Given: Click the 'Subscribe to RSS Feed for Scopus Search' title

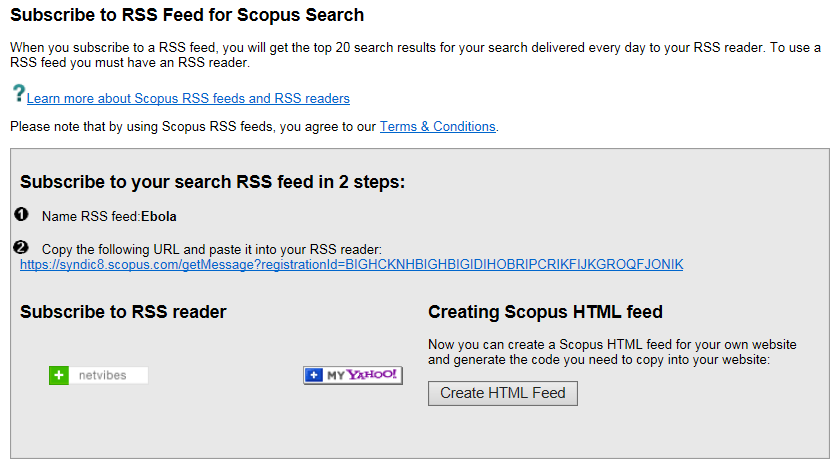Looking at the screenshot, I should tap(187, 16).
